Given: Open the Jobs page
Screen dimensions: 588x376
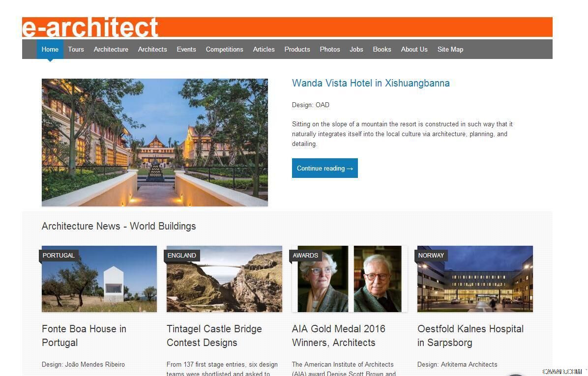Looking at the screenshot, I should (356, 49).
